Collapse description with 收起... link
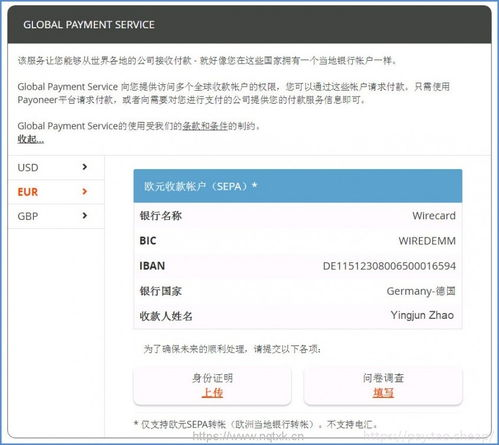The width and height of the screenshot is (499, 445). 31,139
